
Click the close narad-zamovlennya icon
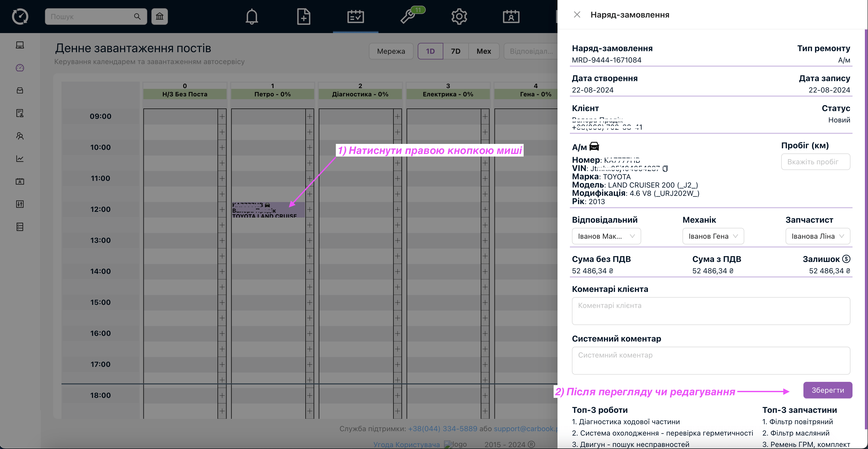click(x=577, y=14)
